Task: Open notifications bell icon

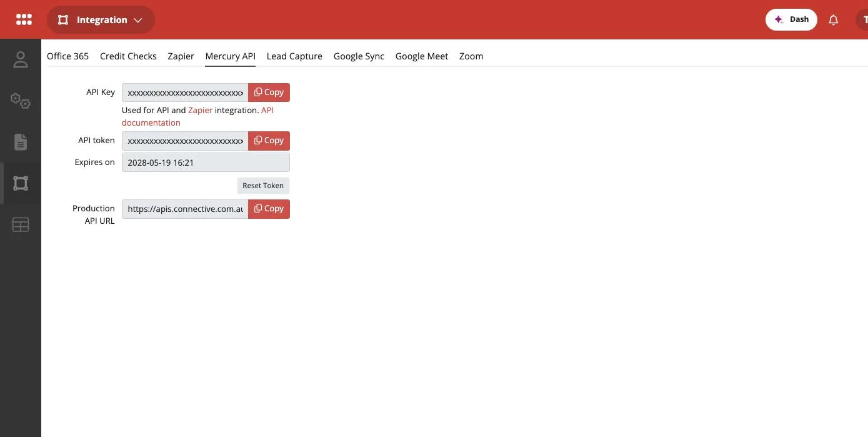Action: tap(833, 20)
